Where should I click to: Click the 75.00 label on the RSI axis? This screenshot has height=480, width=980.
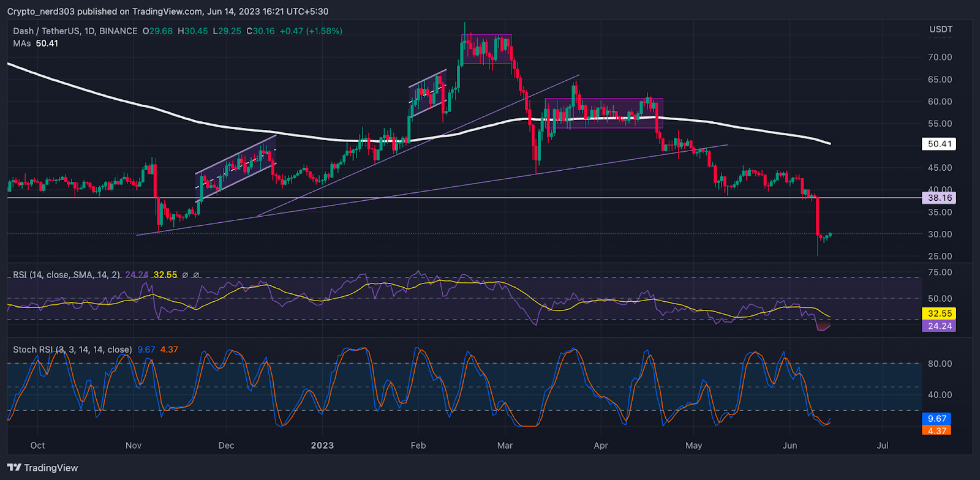pos(940,272)
